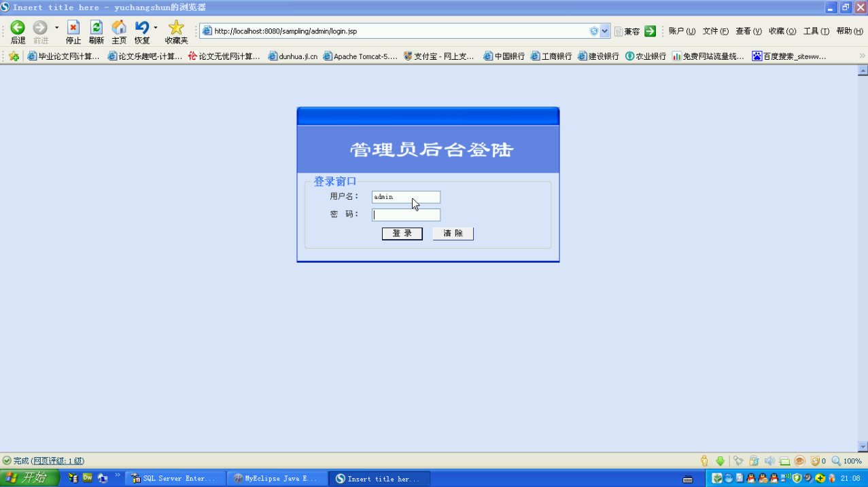Viewport: 868px width, 487px height.
Task: Open the 百度搜索 bookmark
Action: pos(789,56)
